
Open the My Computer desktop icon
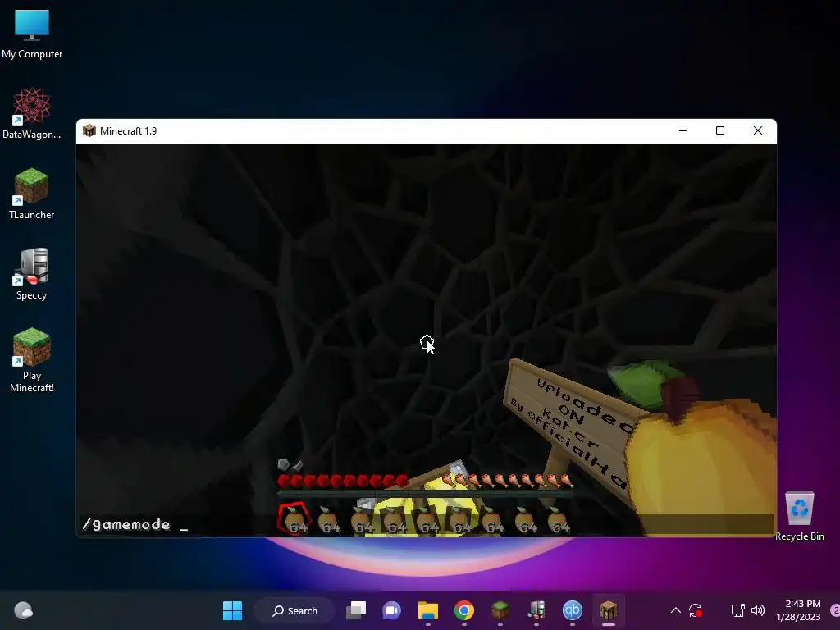32,34
